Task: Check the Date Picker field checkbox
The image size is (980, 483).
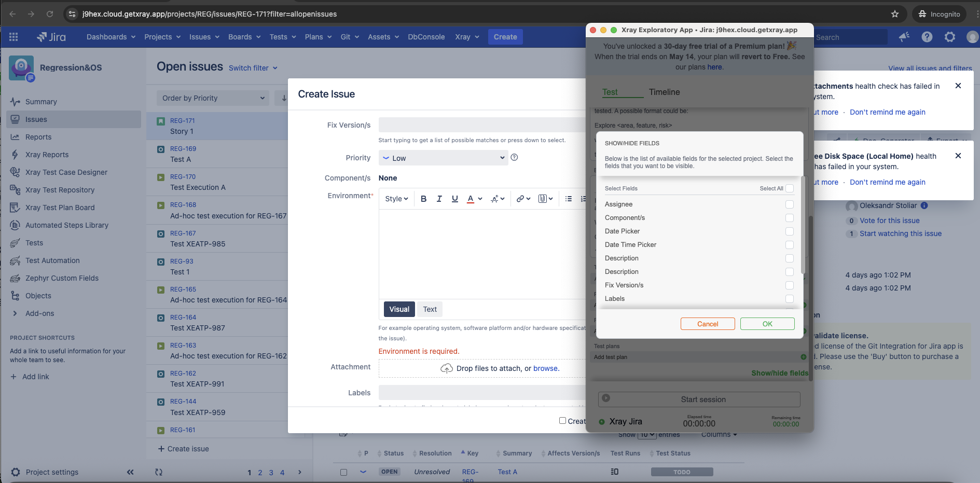Action: [x=790, y=231]
